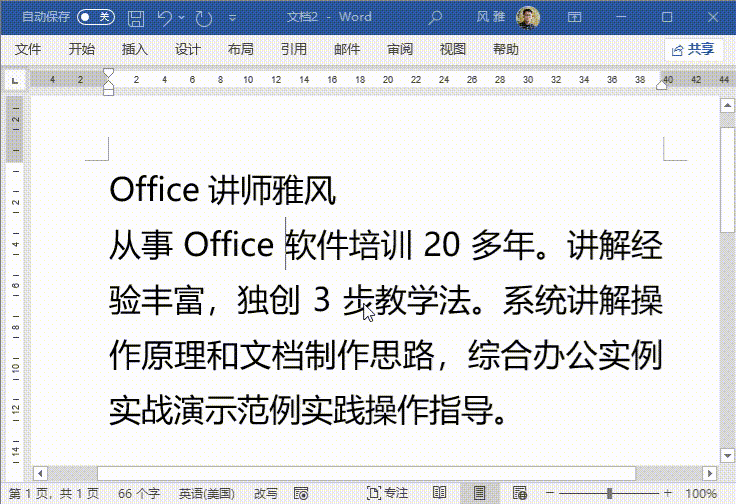Open the 开始 (Home) ribbon tab

click(82, 49)
